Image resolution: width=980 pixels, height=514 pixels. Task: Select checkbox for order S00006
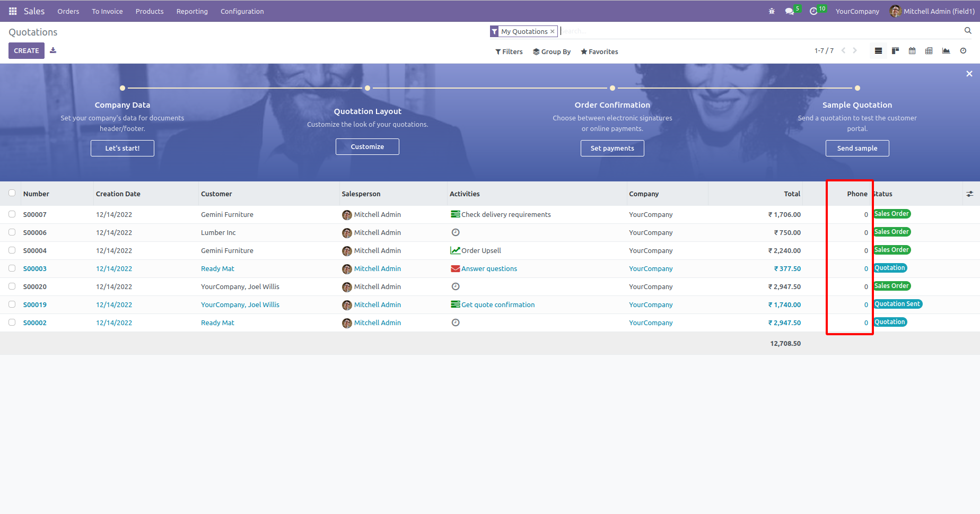pyautogui.click(x=12, y=232)
